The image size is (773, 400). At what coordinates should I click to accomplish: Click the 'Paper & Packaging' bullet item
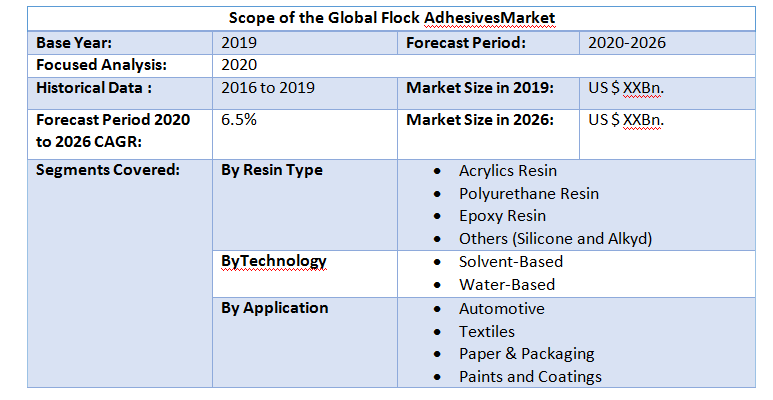(x=526, y=354)
